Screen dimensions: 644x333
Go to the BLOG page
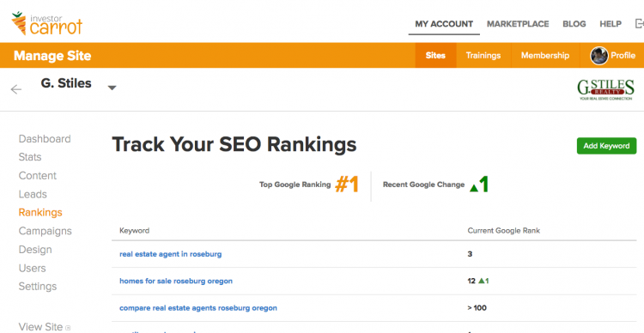pyautogui.click(x=574, y=24)
